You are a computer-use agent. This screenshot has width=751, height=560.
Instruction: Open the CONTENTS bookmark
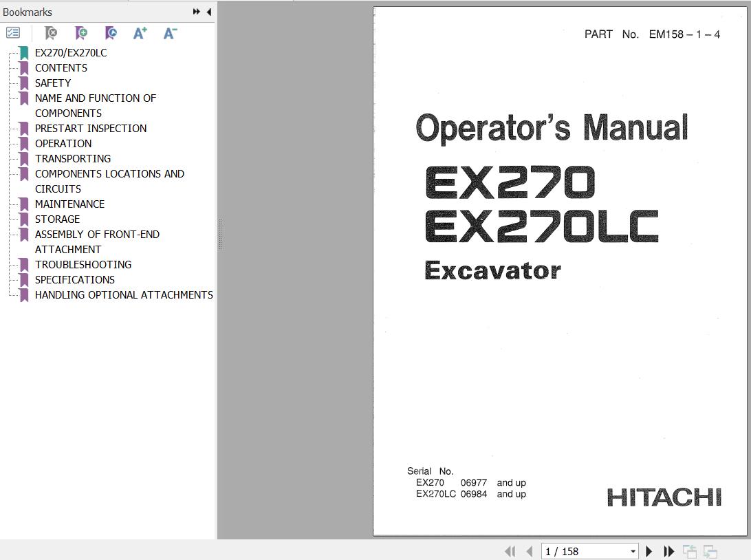coord(61,68)
